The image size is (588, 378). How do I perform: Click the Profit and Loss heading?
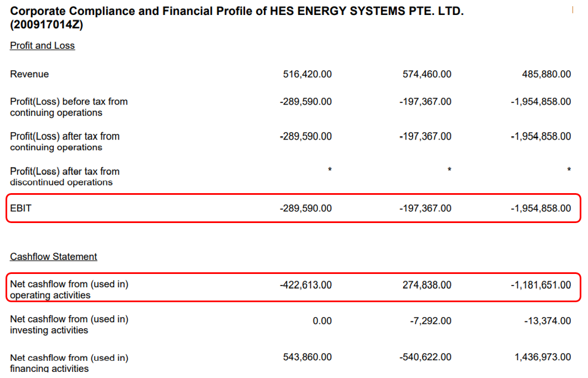tap(43, 45)
